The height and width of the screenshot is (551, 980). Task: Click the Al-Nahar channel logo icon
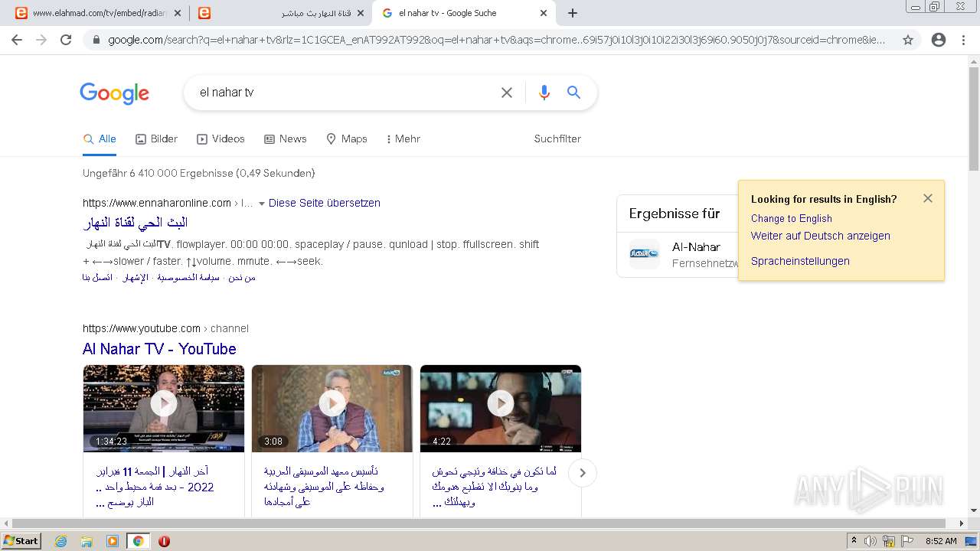pyautogui.click(x=645, y=254)
